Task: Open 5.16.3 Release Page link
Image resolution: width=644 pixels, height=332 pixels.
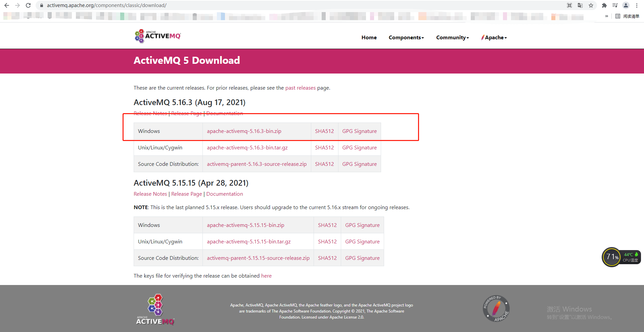Action: tap(187, 113)
